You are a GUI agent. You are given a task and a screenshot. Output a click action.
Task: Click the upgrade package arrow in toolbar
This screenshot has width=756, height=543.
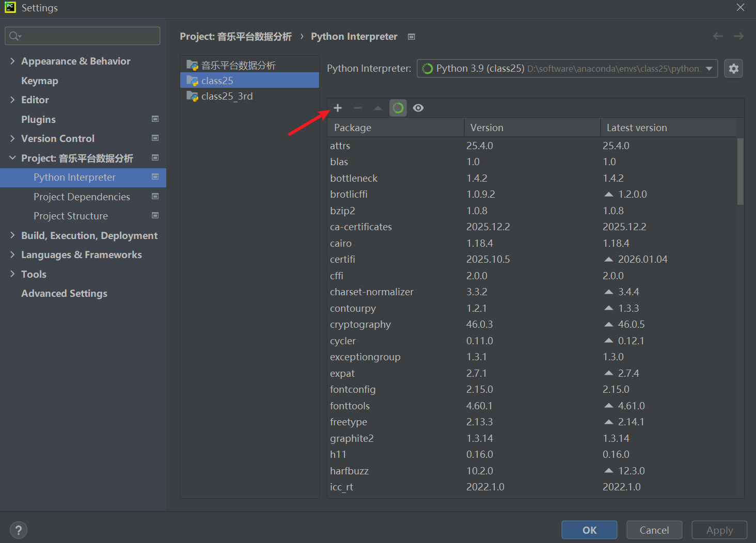[378, 108]
